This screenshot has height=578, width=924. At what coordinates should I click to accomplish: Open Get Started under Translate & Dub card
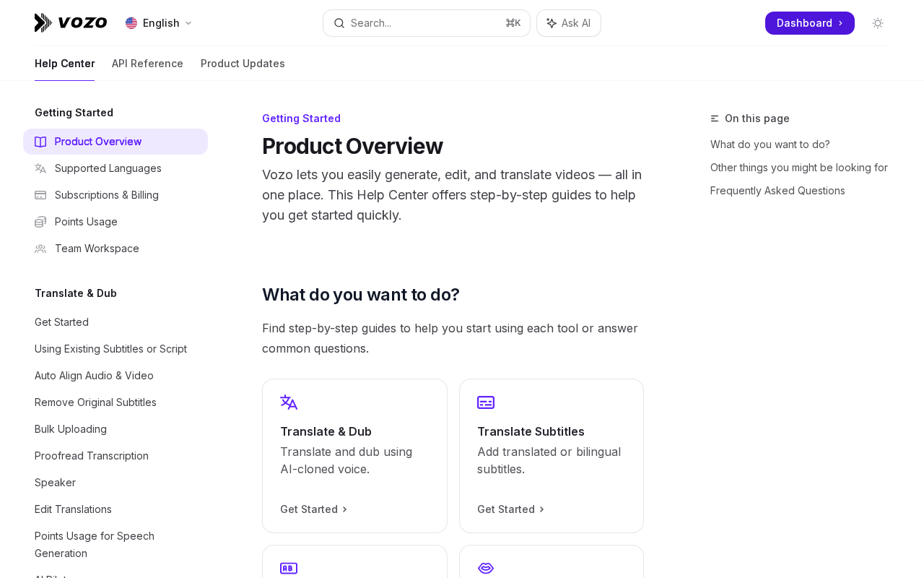pyautogui.click(x=314, y=509)
